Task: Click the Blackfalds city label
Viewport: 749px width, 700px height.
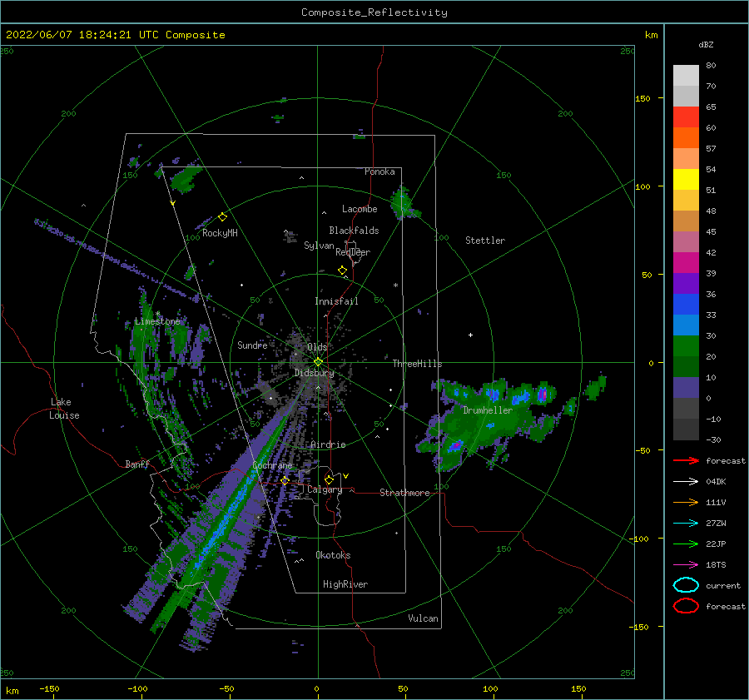Action: 354,231
